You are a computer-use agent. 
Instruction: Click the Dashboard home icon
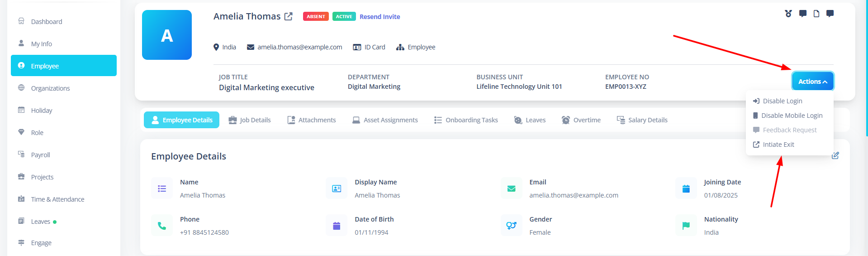(21, 21)
